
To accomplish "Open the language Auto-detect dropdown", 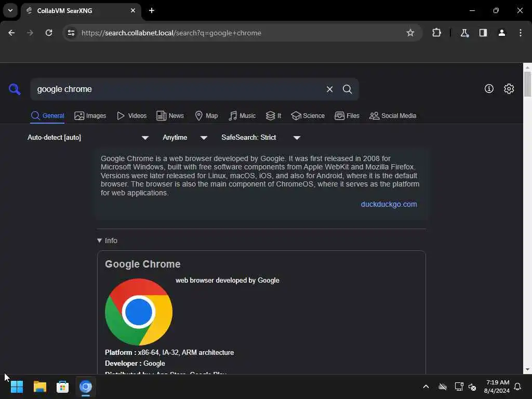I will click(88, 137).
